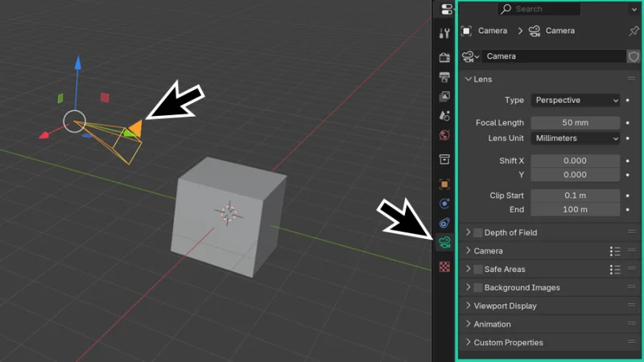
Task: Expand the Safe Areas panel
Action: point(469,269)
